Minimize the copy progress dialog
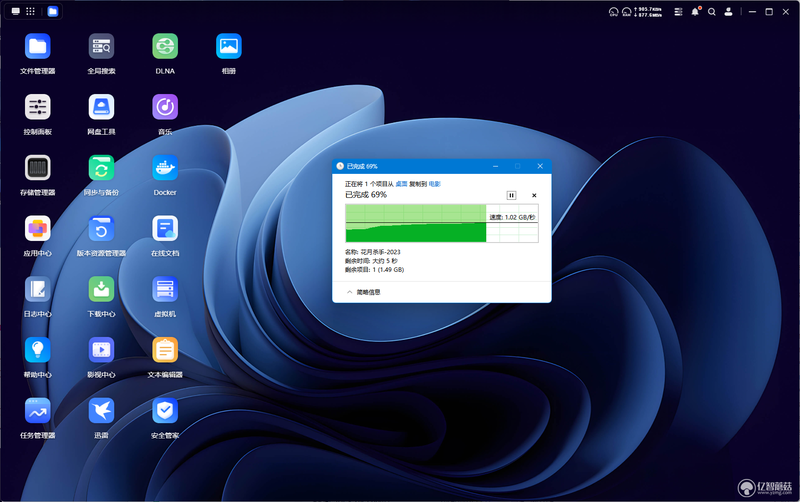Viewport: 800px width, 502px height. pyautogui.click(x=495, y=166)
